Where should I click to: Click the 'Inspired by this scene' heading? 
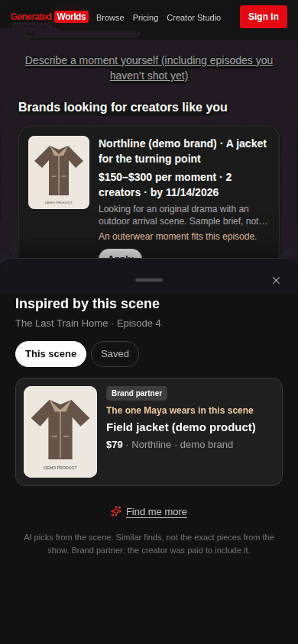tap(87, 304)
